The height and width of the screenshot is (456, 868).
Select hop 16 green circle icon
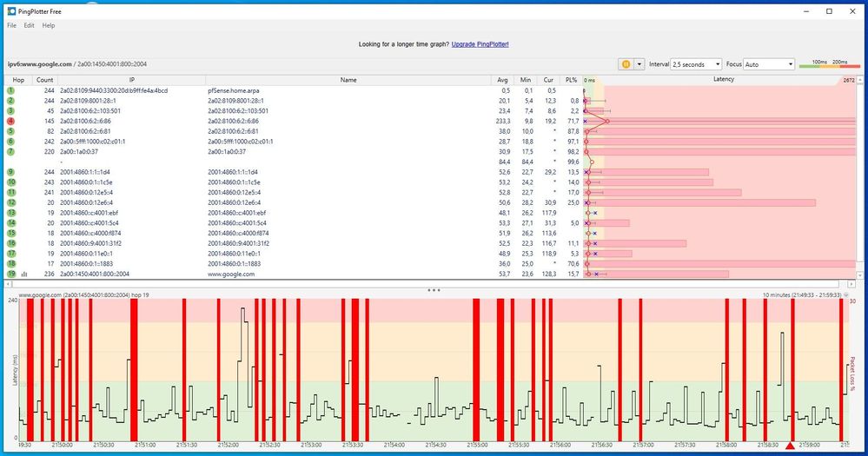pyautogui.click(x=11, y=243)
